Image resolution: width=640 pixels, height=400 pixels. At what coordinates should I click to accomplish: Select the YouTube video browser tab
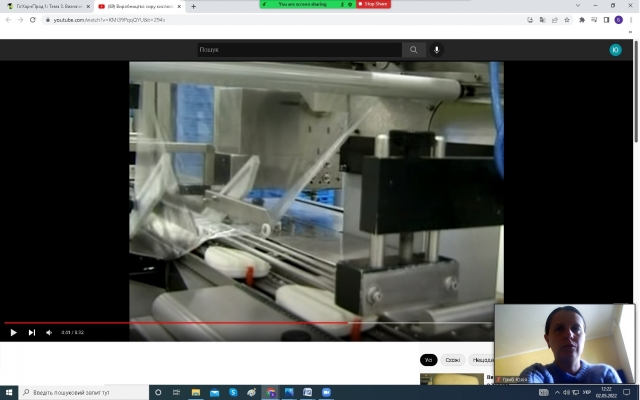point(140,6)
